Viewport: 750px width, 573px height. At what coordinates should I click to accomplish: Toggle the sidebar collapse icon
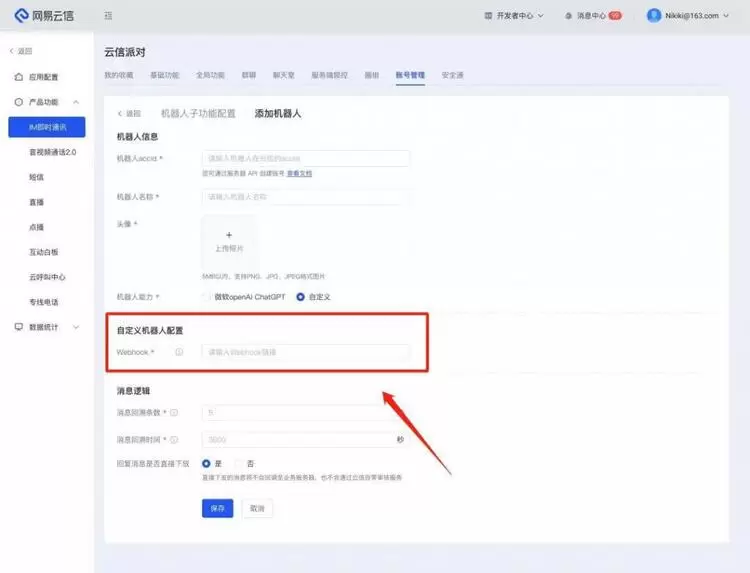click(108, 16)
